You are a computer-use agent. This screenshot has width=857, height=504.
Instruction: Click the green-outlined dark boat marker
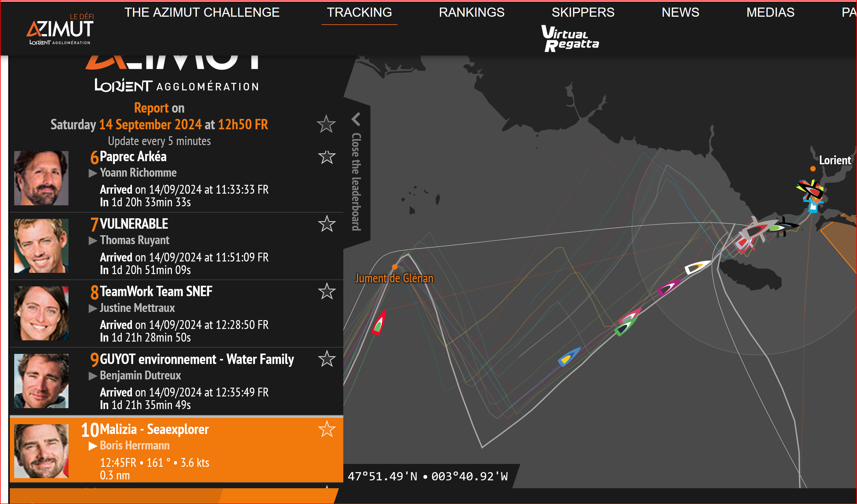pyautogui.click(x=625, y=327)
